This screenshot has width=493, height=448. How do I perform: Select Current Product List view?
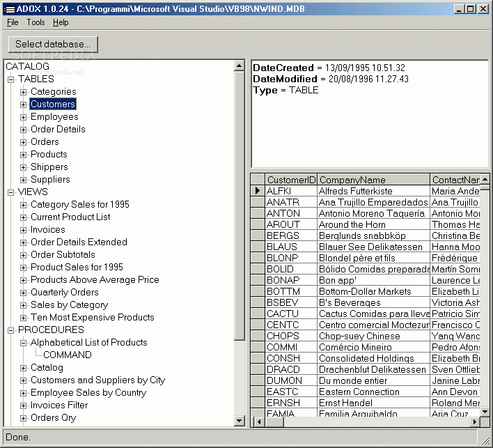(70, 217)
